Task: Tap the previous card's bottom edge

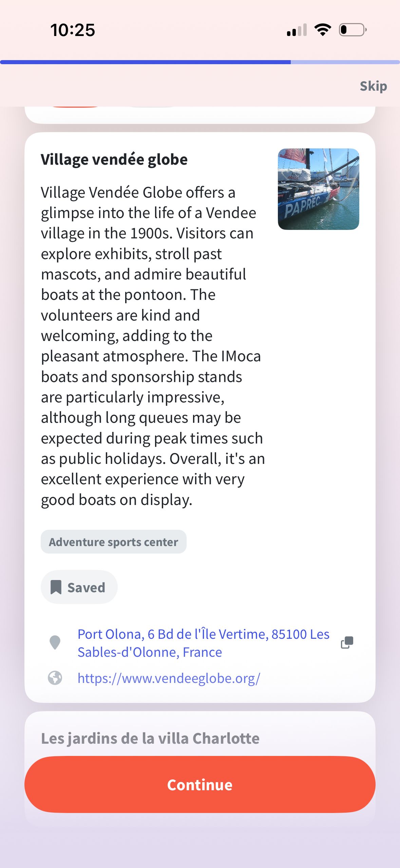Action: pyautogui.click(x=200, y=115)
